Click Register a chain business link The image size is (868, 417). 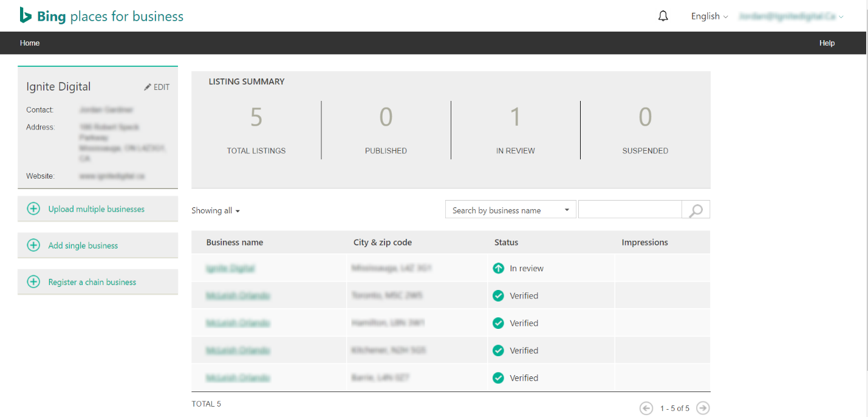click(92, 282)
